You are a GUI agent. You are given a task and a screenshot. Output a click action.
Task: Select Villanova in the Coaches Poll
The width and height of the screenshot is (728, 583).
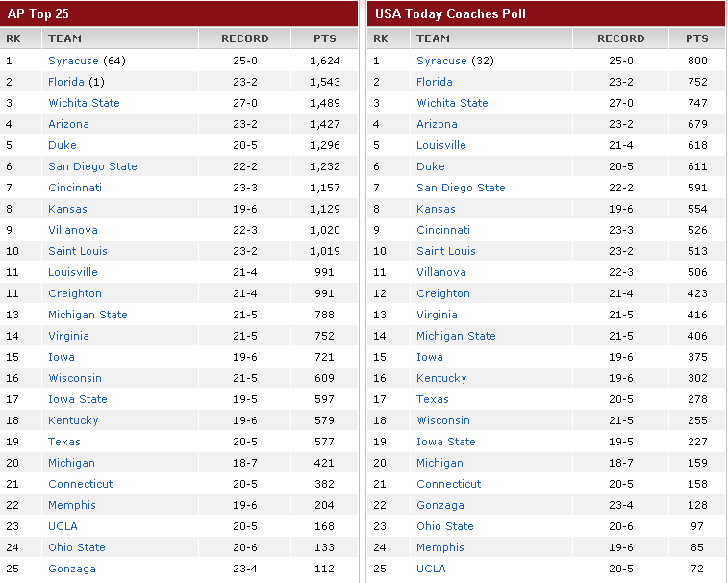(x=441, y=272)
